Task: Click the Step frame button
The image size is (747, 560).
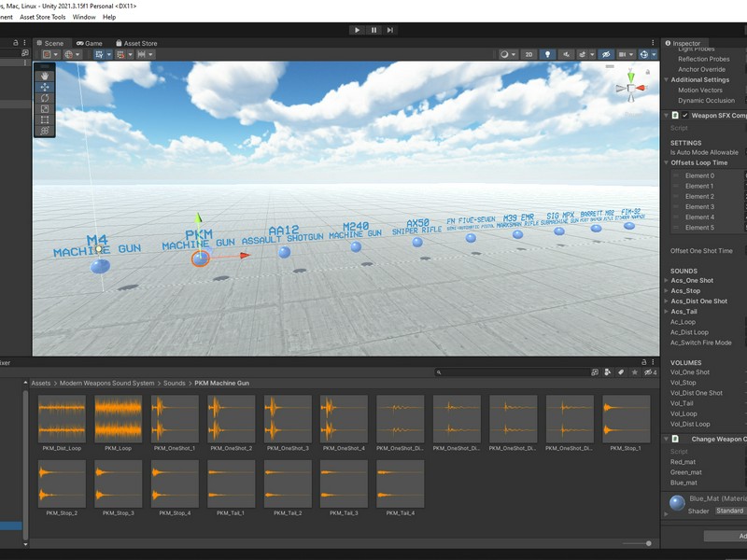Action: tap(390, 30)
